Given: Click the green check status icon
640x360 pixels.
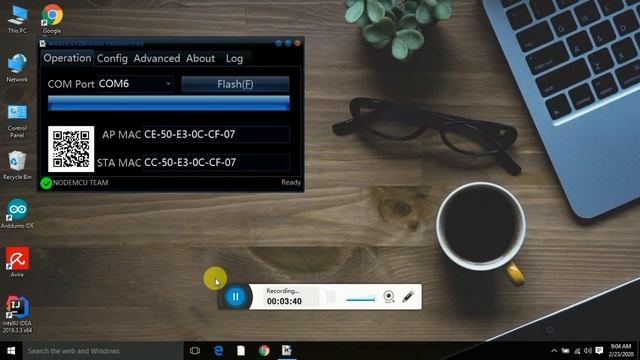Looking at the screenshot, I should (46, 183).
